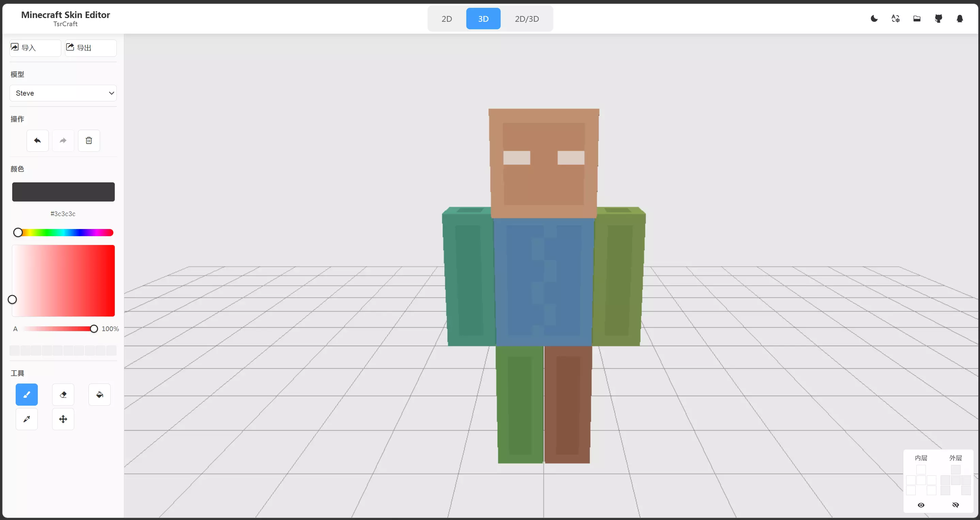
Task: Toggle the torso center square under 内层
Action: click(921, 480)
